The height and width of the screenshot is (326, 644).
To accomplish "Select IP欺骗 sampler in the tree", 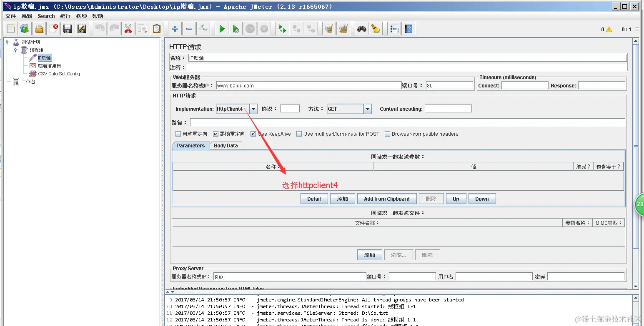I will [44, 58].
